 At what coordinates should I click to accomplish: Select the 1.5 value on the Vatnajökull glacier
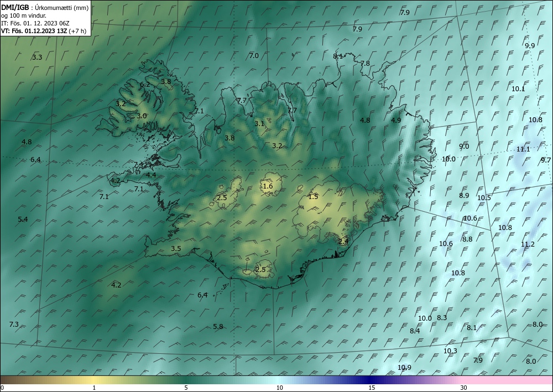(x=313, y=197)
